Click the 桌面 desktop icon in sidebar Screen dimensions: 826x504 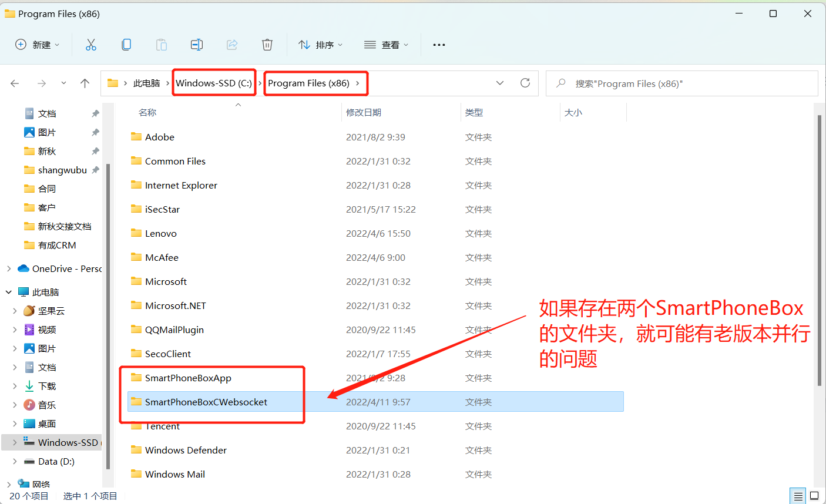(x=29, y=424)
